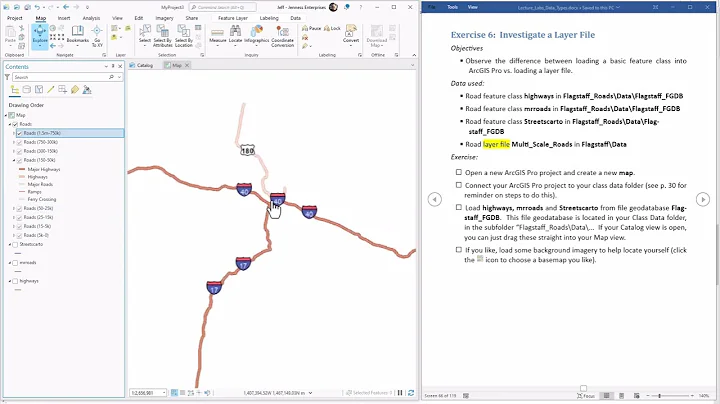The width and height of the screenshot is (720, 404).
Task: Expand the Roads (5k-0) layer
Action: (x=14, y=236)
